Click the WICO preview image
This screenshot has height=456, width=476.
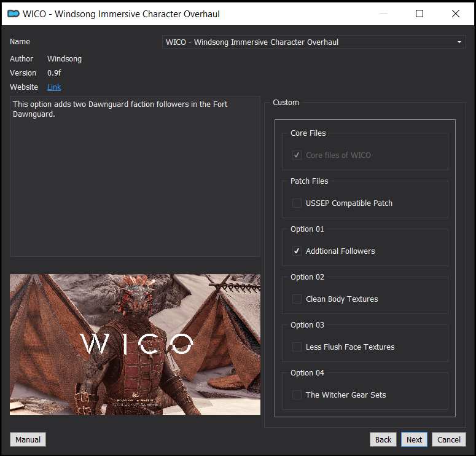tap(135, 345)
